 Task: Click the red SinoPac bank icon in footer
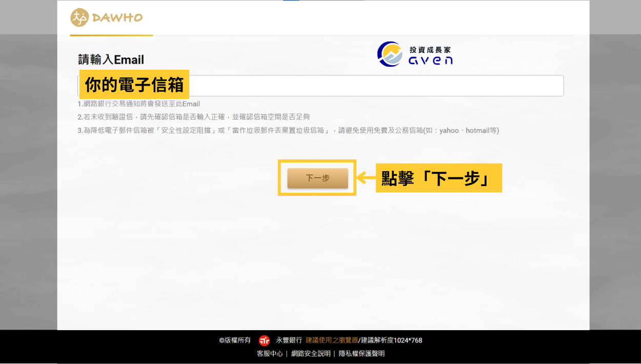(x=265, y=340)
